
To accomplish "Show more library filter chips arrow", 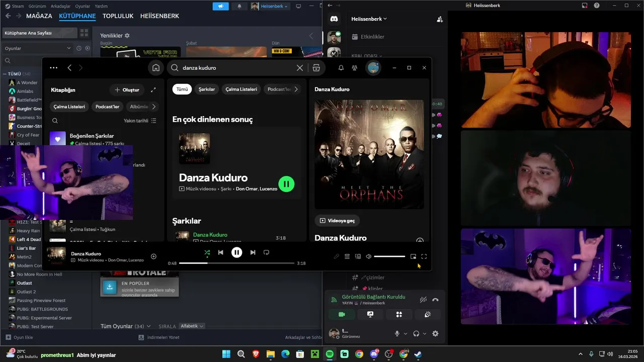I will click(153, 107).
